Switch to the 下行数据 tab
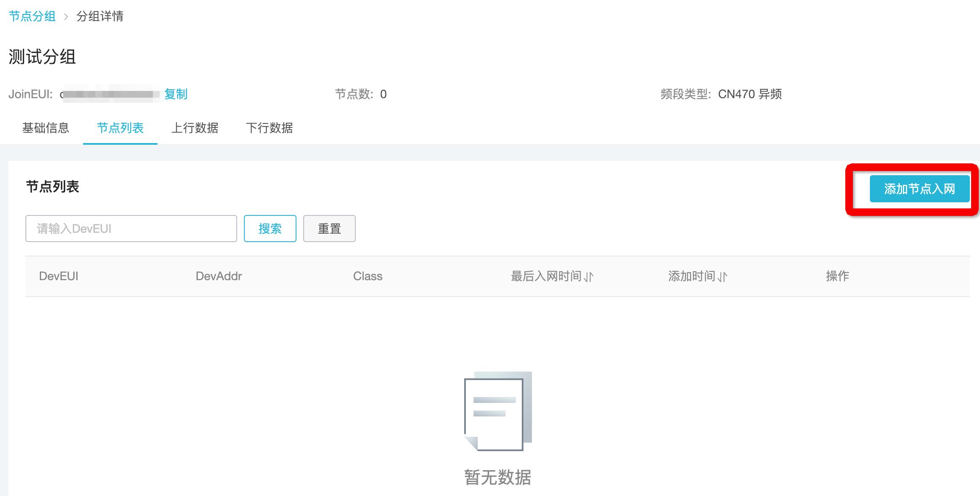980x496 pixels. tap(270, 128)
